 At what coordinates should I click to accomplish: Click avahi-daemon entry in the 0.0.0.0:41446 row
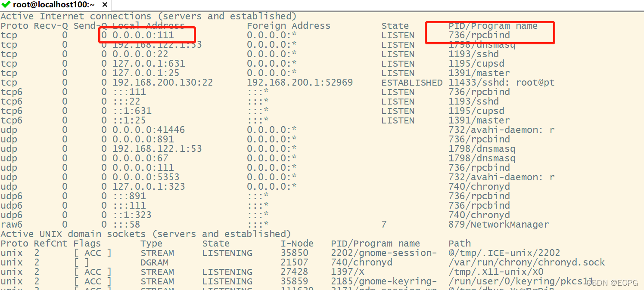coord(501,130)
